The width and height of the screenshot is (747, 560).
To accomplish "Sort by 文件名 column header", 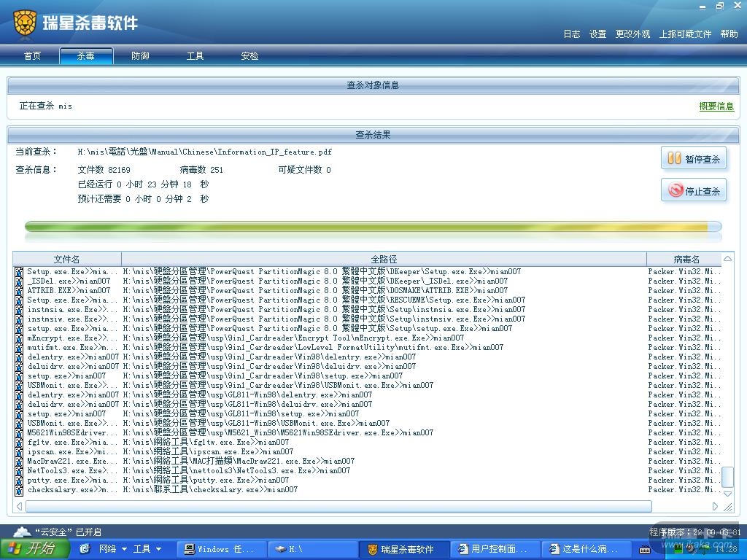I will coord(66,259).
